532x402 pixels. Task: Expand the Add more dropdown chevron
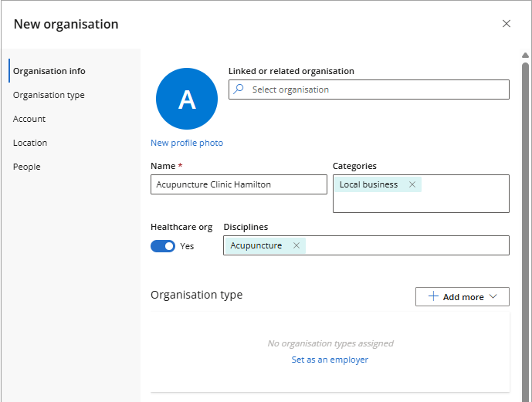click(x=493, y=296)
